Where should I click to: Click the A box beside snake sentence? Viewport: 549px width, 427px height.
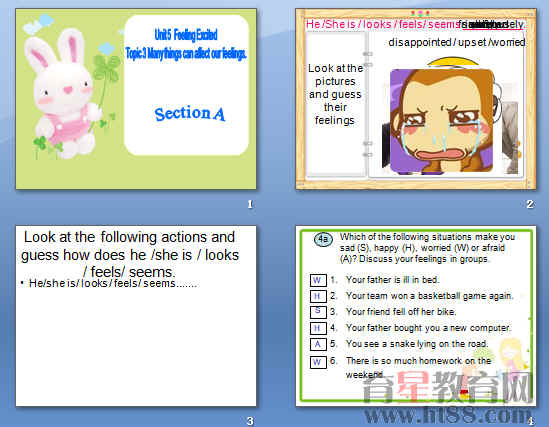point(318,344)
